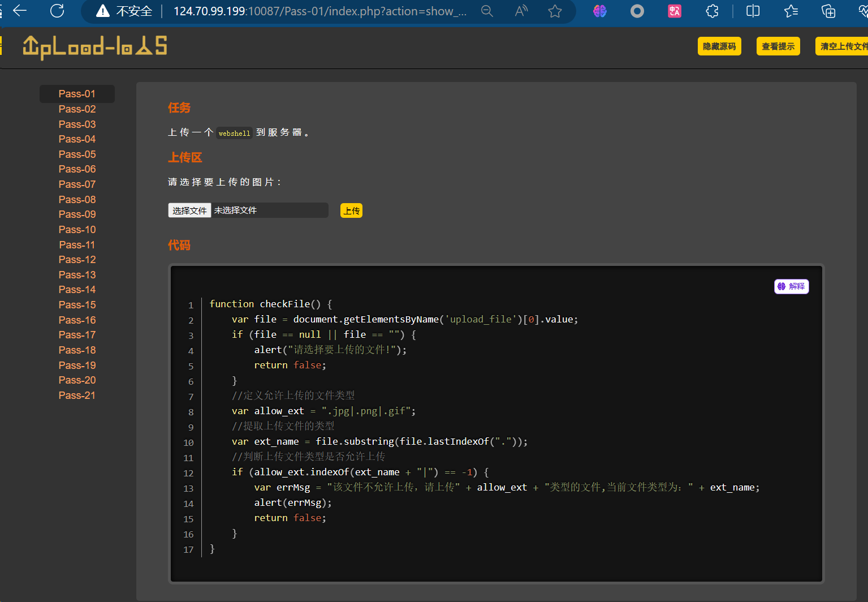Click the zoom magnifier icon in address bar

pos(487,11)
